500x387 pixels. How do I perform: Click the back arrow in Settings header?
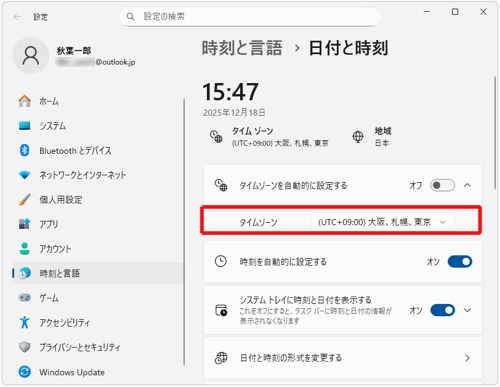point(17,17)
